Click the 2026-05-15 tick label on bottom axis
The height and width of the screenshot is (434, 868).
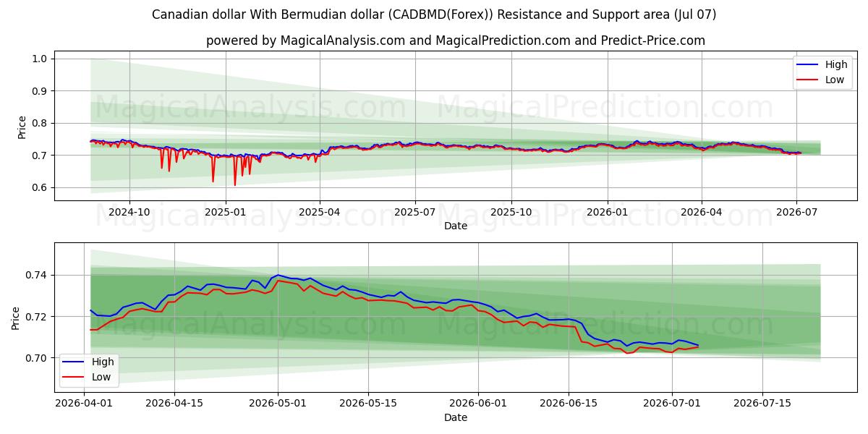(x=368, y=405)
